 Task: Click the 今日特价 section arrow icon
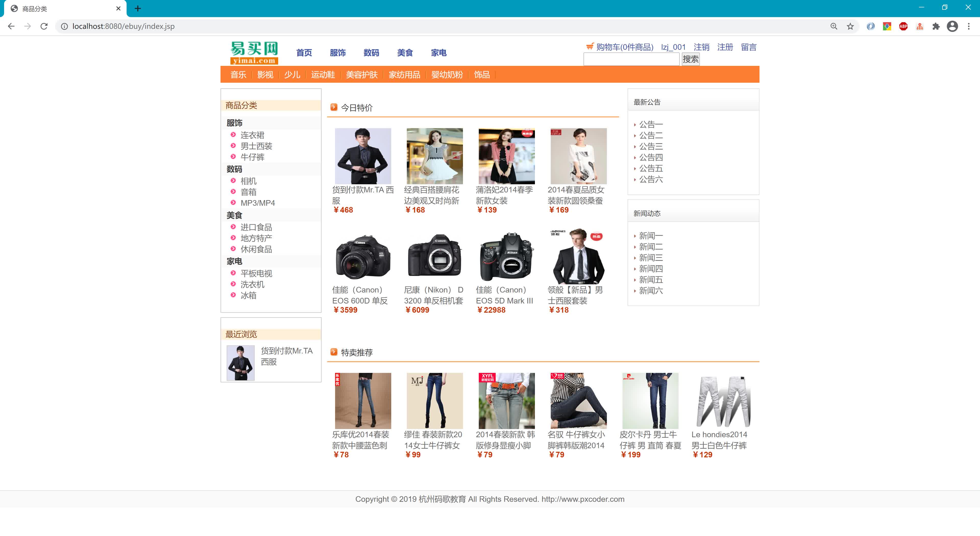pyautogui.click(x=334, y=107)
